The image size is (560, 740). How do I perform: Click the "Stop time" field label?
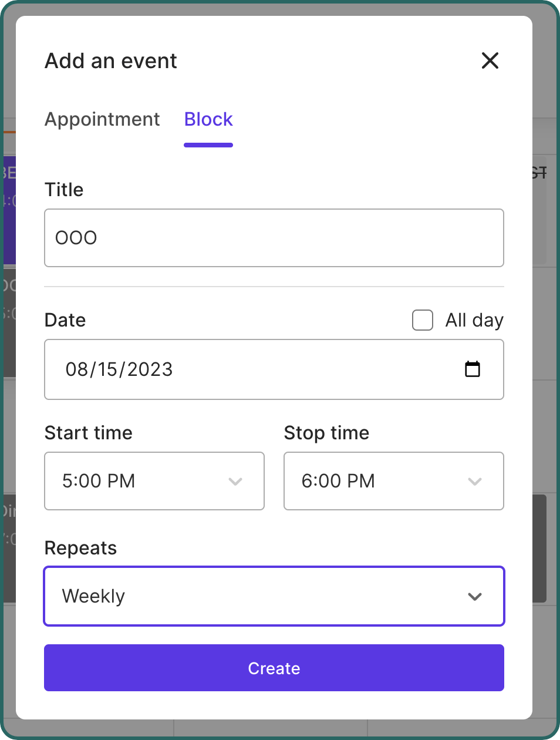326,433
